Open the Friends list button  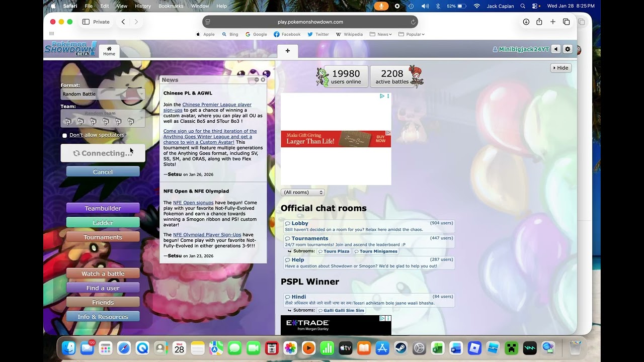click(x=103, y=303)
